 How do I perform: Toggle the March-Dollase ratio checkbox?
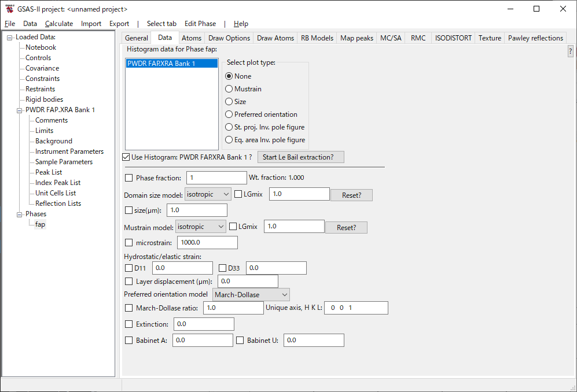point(128,308)
